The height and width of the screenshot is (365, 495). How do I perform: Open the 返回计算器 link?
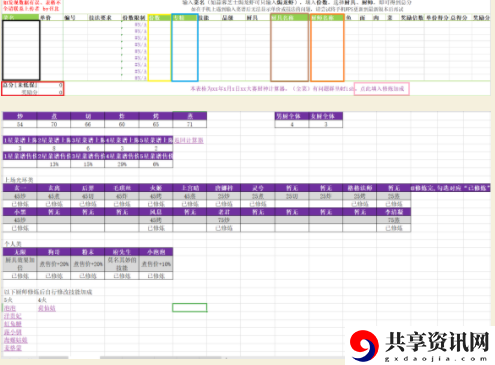(189, 140)
